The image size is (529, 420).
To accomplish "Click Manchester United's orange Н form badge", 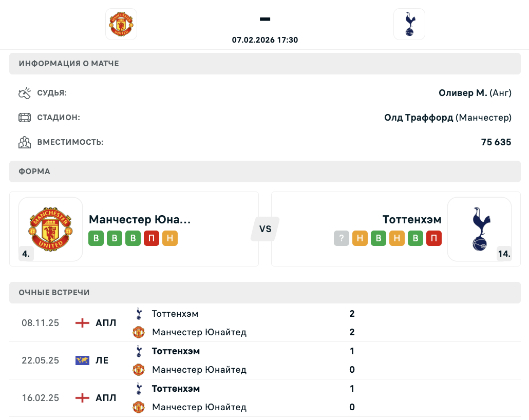I will (x=170, y=238).
